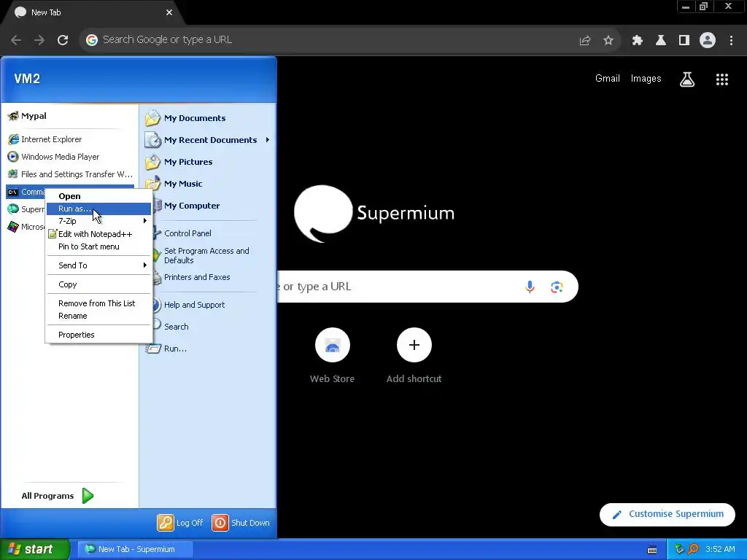Viewport: 747px width, 560px height.
Task: Click the Gmail link
Action: [608, 79]
